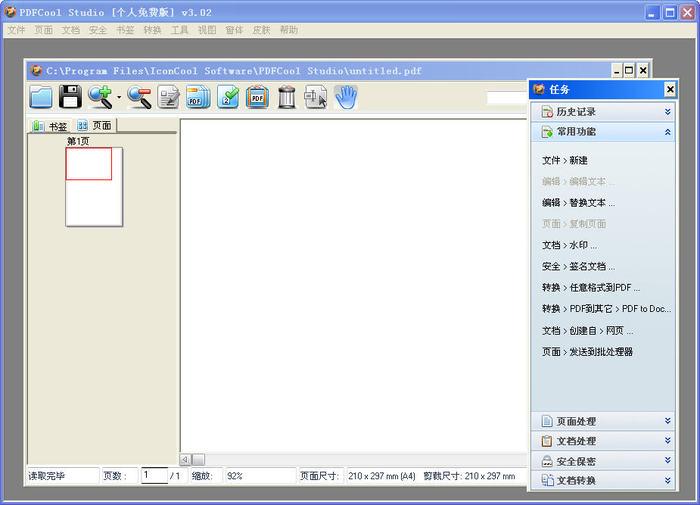Maximize the untitled.pdf document window
The width and height of the screenshot is (700, 505).
(x=629, y=70)
